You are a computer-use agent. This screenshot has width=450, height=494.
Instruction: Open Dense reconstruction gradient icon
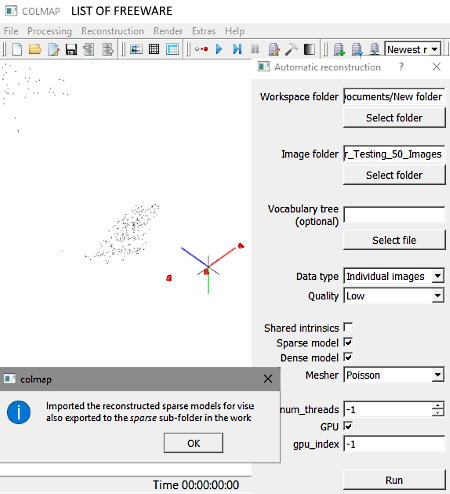click(309, 49)
